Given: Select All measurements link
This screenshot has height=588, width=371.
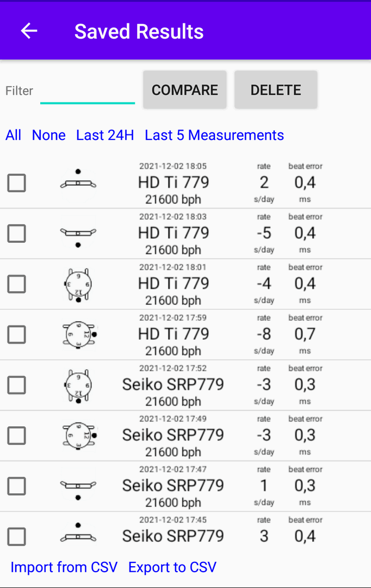Looking at the screenshot, I should tap(13, 135).
